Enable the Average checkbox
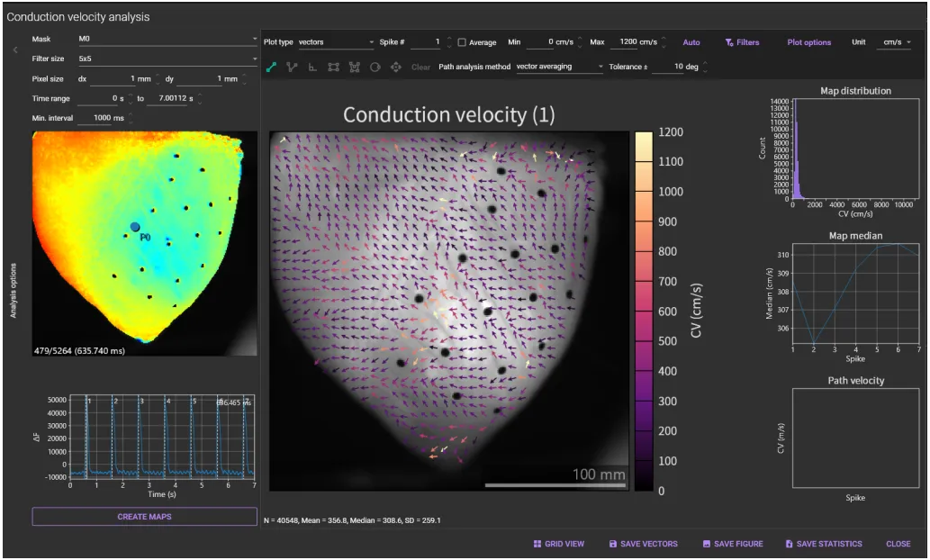930x560 pixels. coord(462,42)
